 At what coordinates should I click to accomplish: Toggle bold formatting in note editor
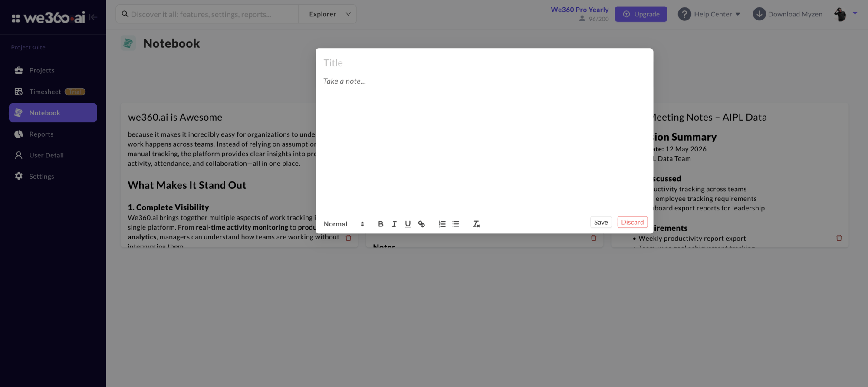(381, 224)
